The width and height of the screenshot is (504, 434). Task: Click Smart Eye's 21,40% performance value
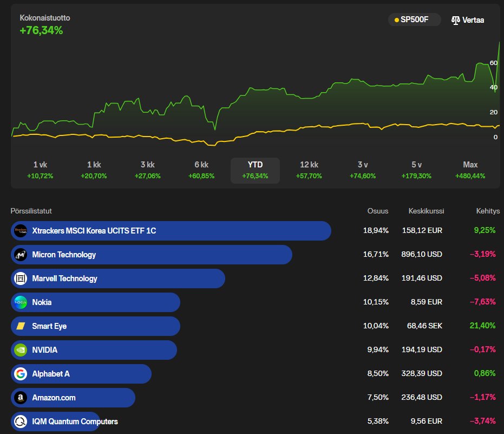(482, 326)
